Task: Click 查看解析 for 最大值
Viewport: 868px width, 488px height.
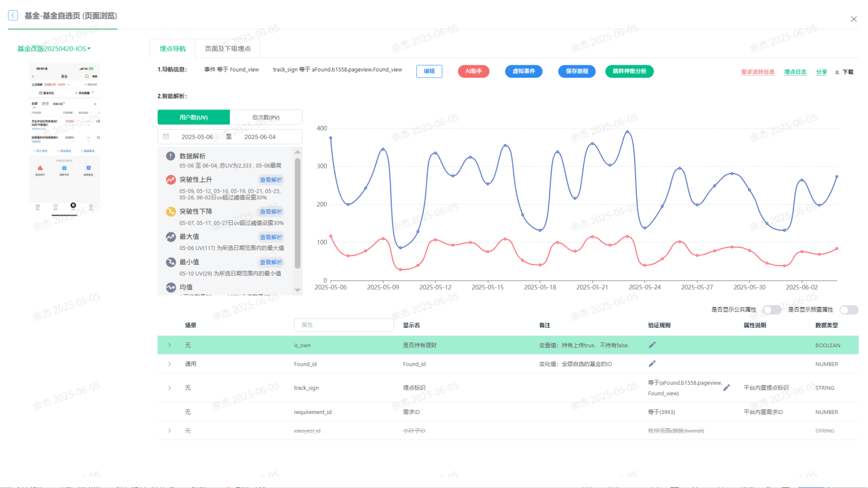Action: [x=271, y=237]
